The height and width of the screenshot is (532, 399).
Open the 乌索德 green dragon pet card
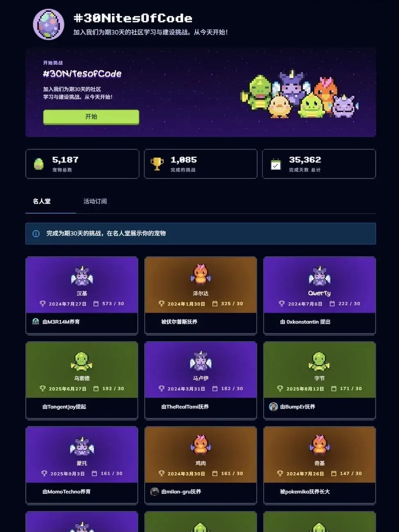click(x=82, y=380)
